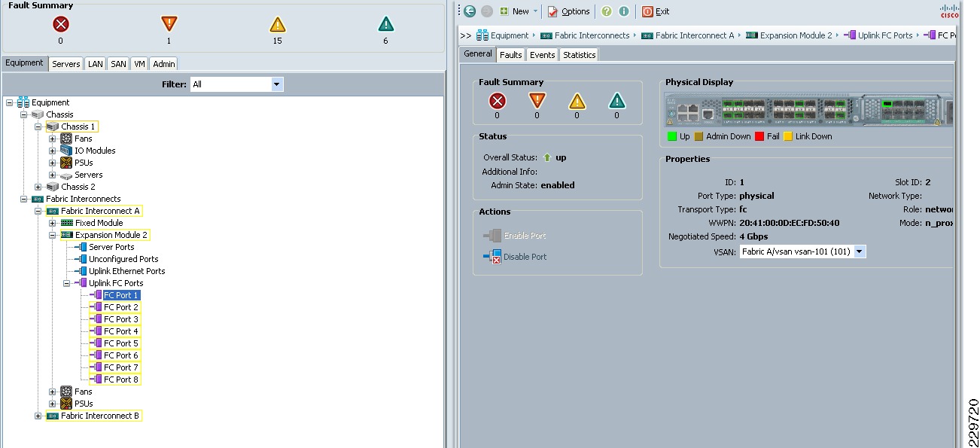The height and width of the screenshot is (448, 980).
Task: Click the Server Ports icon
Action: 81,247
